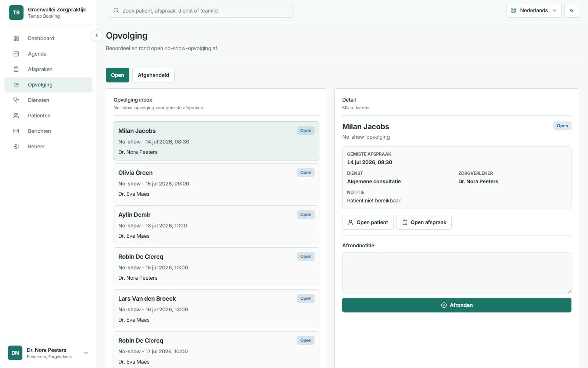Click the Agenda calendar icon

[16, 54]
